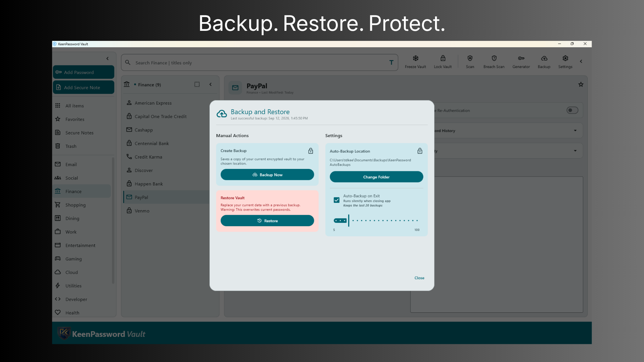Viewport: 644px width, 362px height.
Task: Click the sidebar category scrollbar
Action: pyautogui.click(x=113, y=221)
